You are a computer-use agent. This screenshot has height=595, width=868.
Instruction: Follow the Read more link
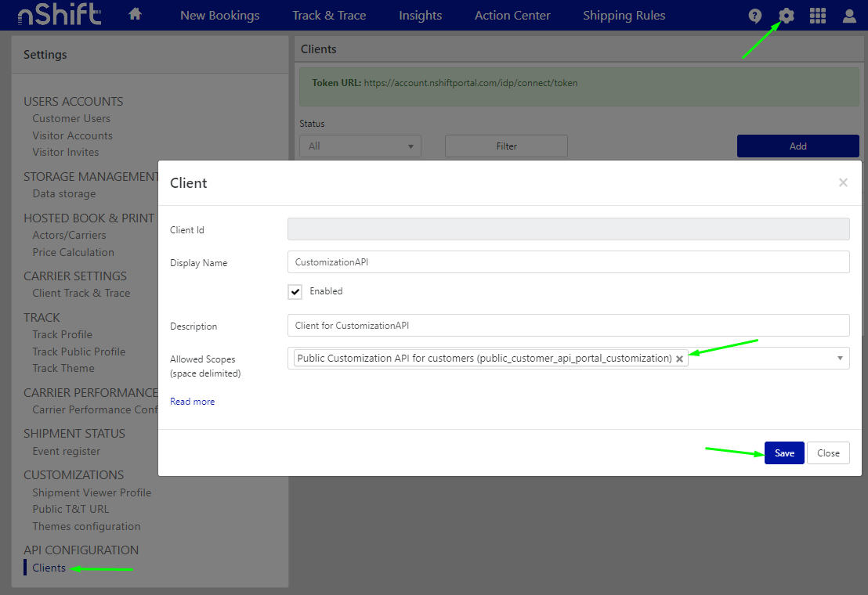pos(192,402)
